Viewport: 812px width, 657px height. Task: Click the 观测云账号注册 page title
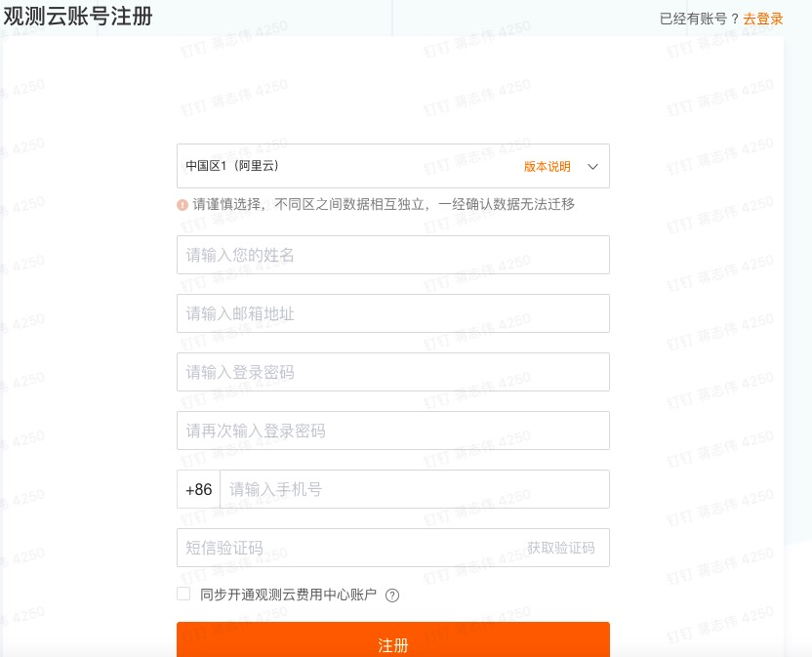point(78,17)
